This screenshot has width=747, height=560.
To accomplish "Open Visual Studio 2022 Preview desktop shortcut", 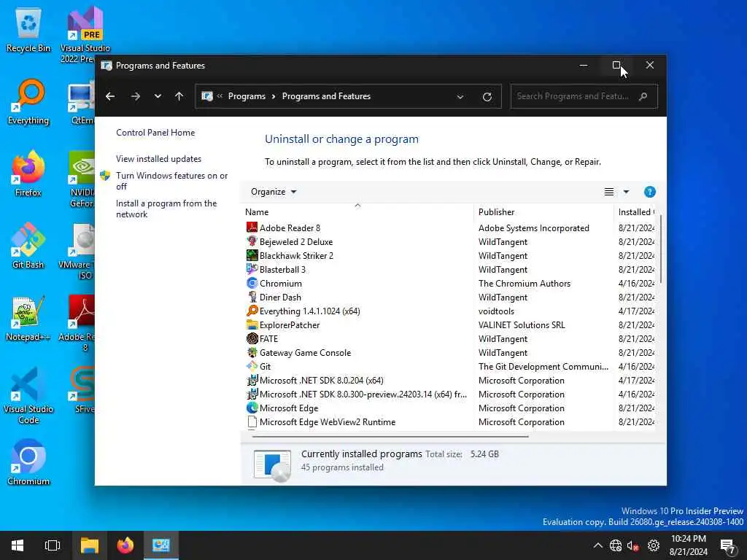I will 85,35.
